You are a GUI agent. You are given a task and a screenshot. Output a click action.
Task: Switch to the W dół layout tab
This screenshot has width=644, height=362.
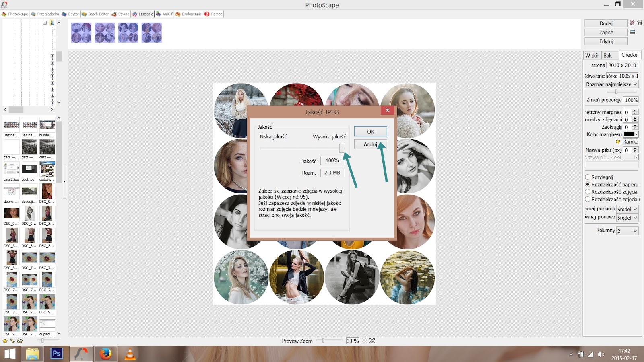click(592, 56)
